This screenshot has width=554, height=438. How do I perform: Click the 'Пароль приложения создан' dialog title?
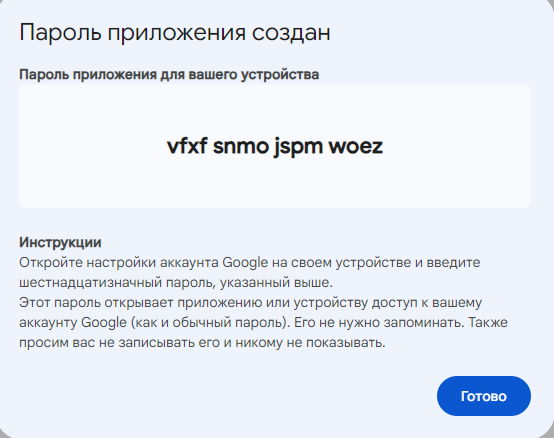click(175, 33)
